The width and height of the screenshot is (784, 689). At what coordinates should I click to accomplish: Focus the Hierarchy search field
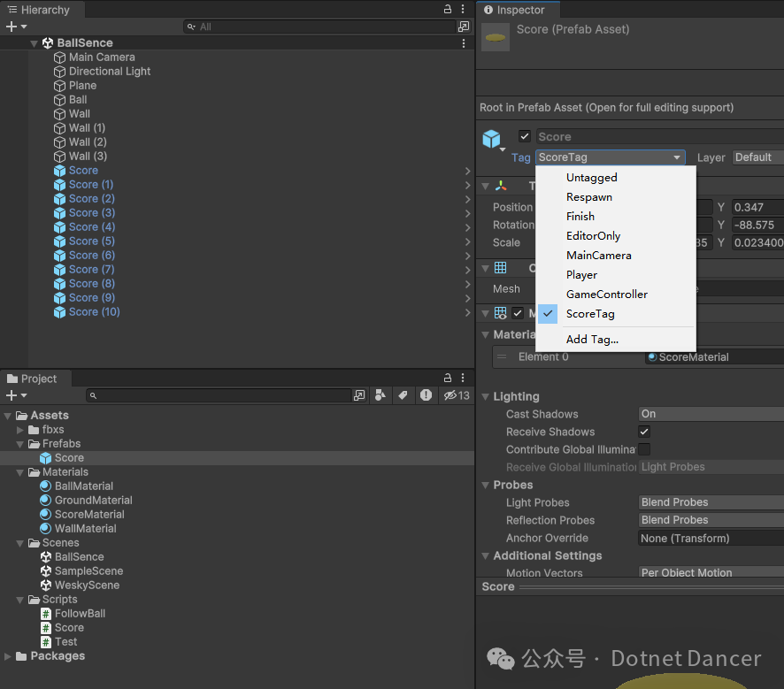pyautogui.click(x=320, y=27)
